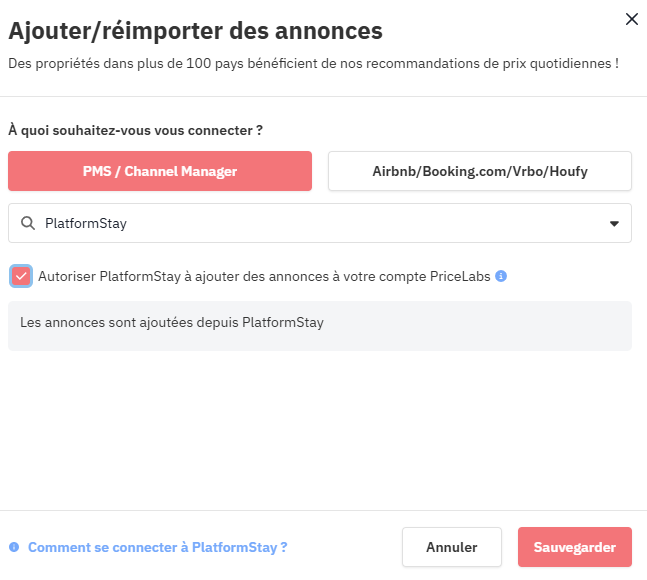The height and width of the screenshot is (580, 647).
Task: Toggle authorization via the Autoriser PlatformStay label text
Action: coord(264,276)
